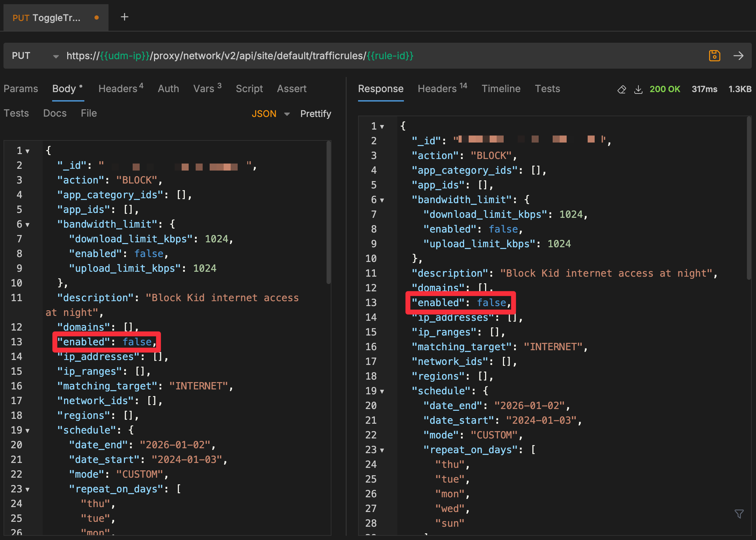Open a new request tab with plus
Viewport: 756px width, 540px height.
[x=124, y=17]
